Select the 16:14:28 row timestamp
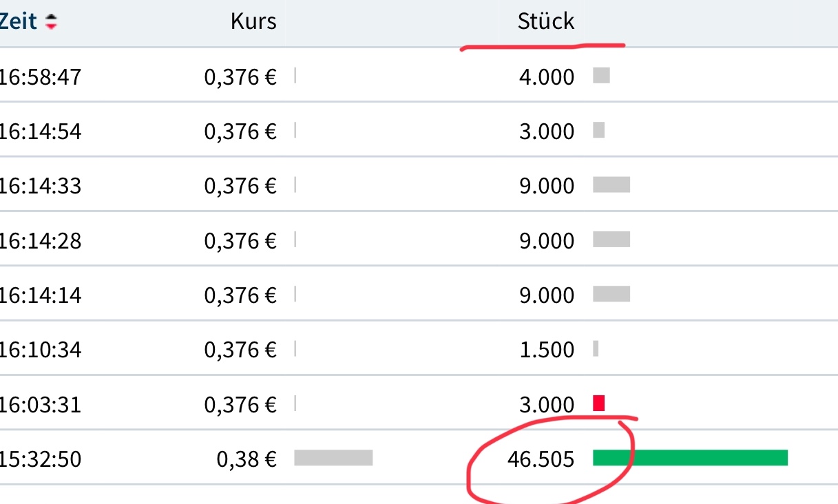Screen dimensions: 838x504 (x=40, y=240)
